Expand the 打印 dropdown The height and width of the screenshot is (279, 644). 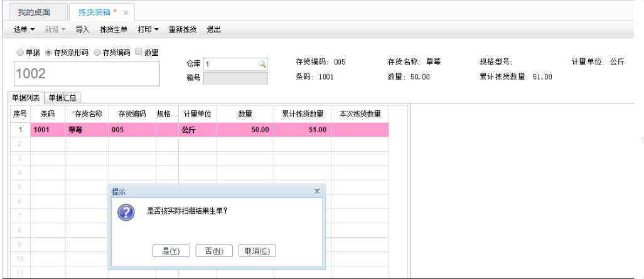click(148, 29)
